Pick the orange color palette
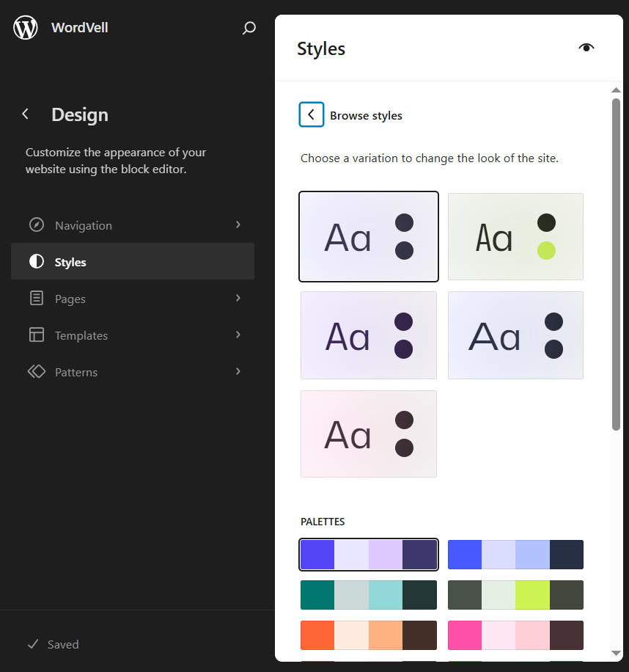 [x=368, y=635]
